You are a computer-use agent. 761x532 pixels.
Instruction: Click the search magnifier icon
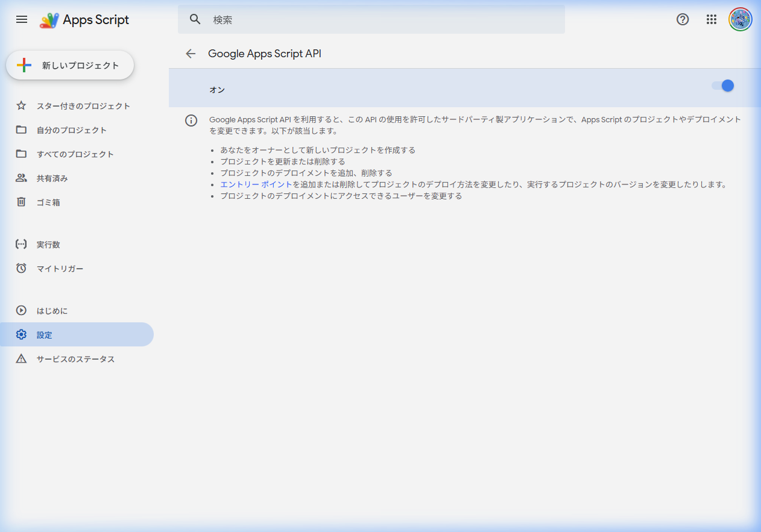pyautogui.click(x=195, y=19)
